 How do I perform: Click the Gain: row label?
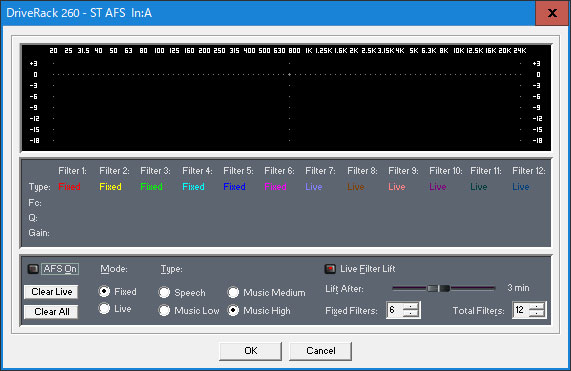coord(39,233)
